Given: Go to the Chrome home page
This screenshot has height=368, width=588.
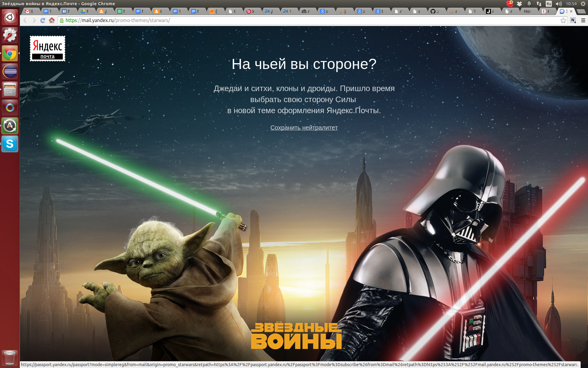Looking at the screenshot, I should coord(52,20).
